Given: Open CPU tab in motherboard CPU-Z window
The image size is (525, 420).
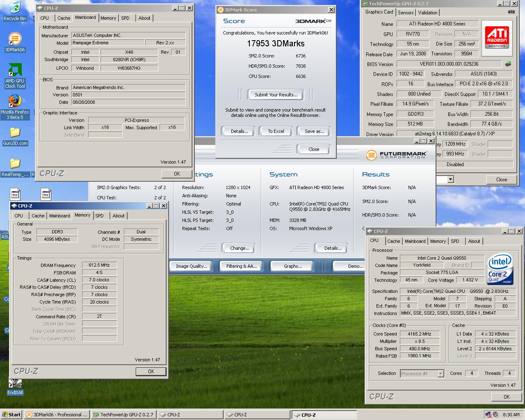Looking at the screenshot, I should pos(45,18).
